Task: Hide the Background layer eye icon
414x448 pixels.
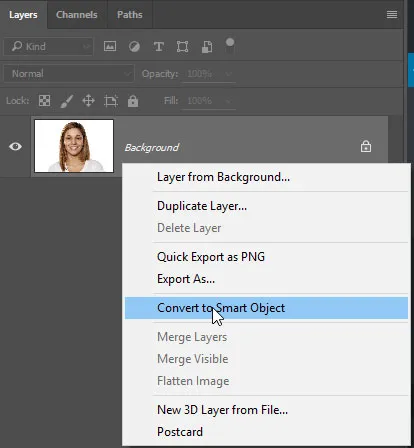Action: click(15, 146)
